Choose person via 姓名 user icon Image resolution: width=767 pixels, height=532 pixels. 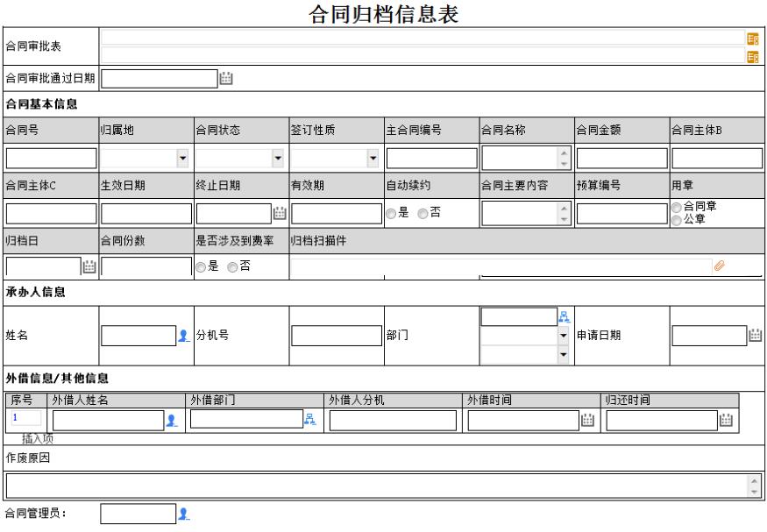[x=183, y=336]
